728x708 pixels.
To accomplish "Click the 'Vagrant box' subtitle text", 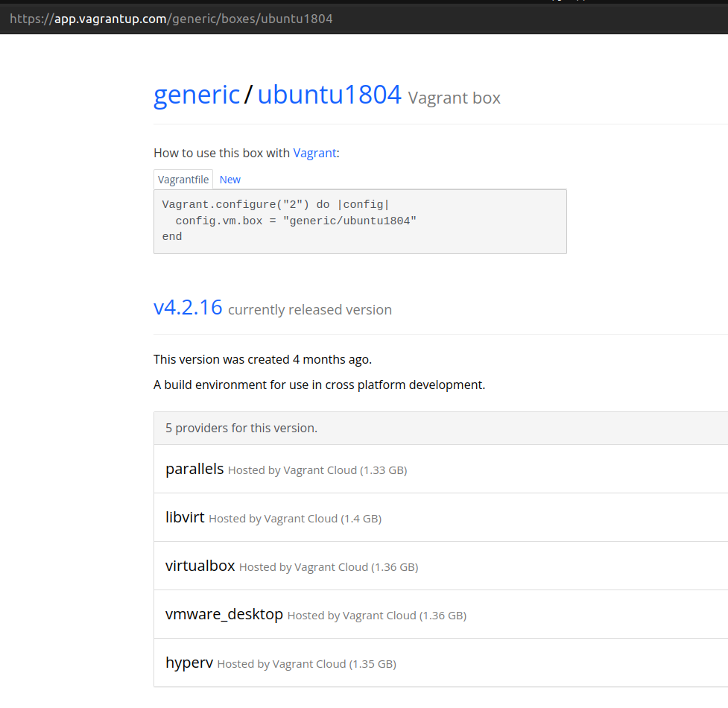I will tap(454, 98).
